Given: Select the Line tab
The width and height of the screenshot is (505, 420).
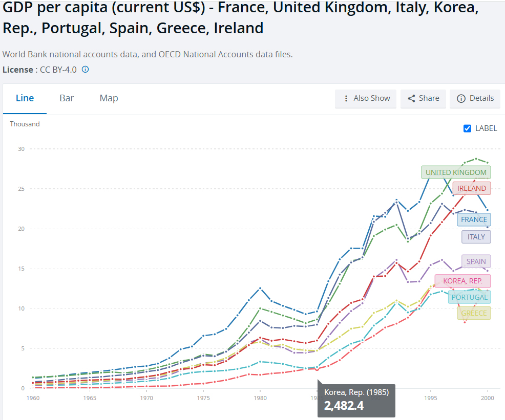Looking at the screenshot, I should click(x=25, y=98).
